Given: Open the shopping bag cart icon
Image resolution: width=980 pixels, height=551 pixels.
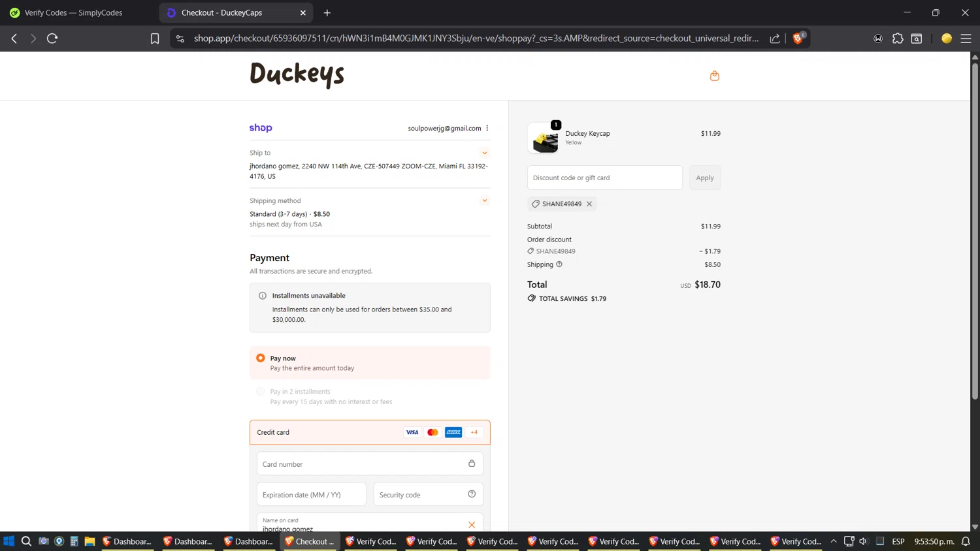Looking at the screenshot, I should click(x=714, y=76).
